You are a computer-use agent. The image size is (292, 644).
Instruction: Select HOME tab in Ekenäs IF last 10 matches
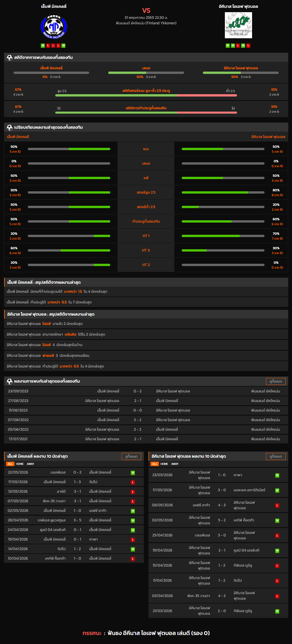[x=164, y=464]
